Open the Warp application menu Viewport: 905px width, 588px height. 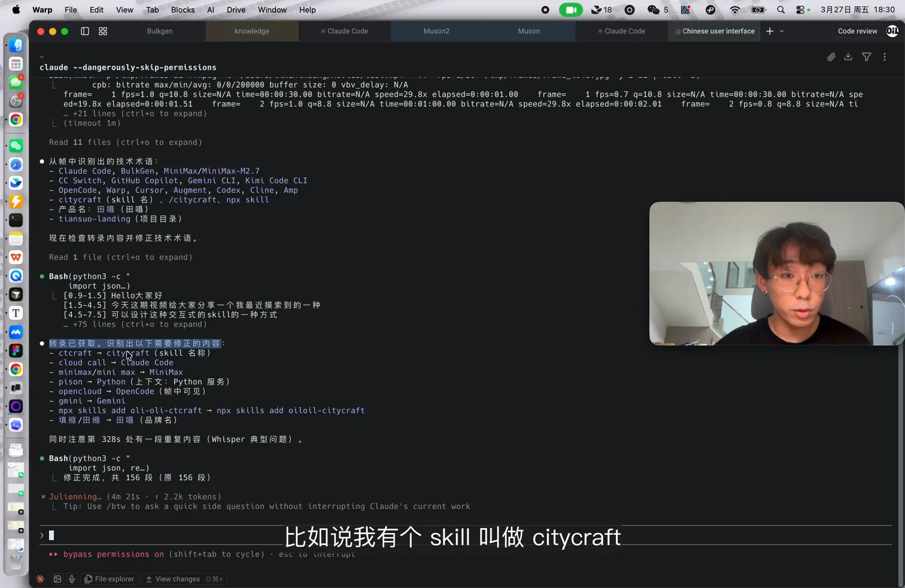(42, 10)
